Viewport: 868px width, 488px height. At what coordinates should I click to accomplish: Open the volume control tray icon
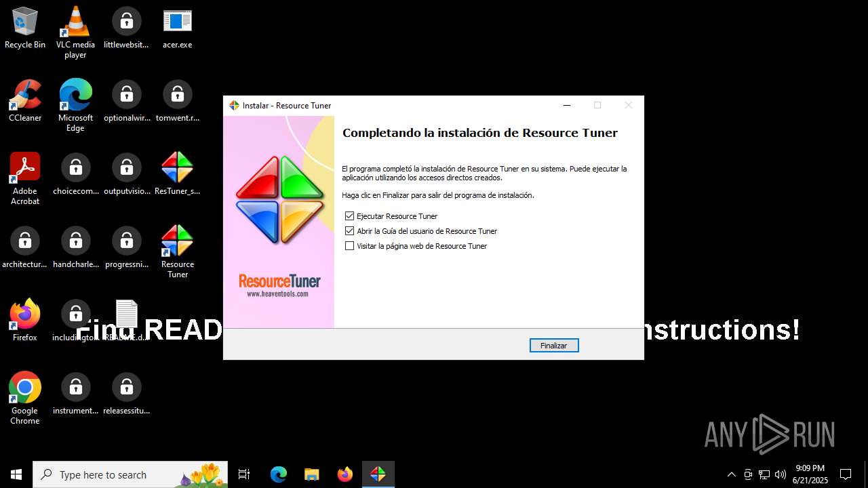pos(781,474)
